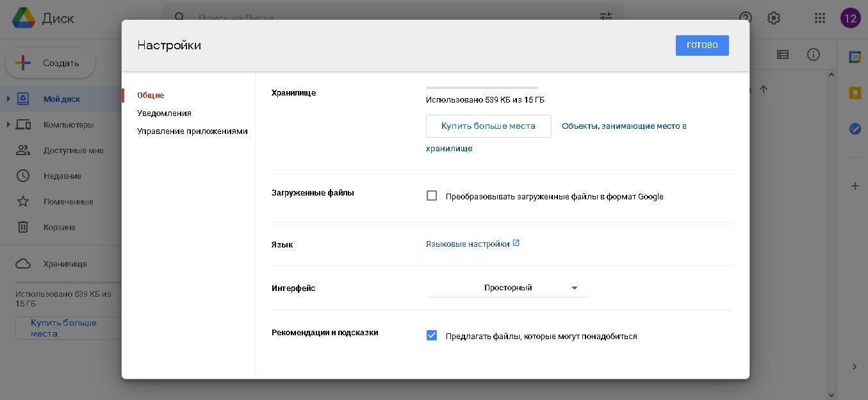Open the Google apps grid icon
This screenshot has height=400, width=868.
[x=819, y=18]
